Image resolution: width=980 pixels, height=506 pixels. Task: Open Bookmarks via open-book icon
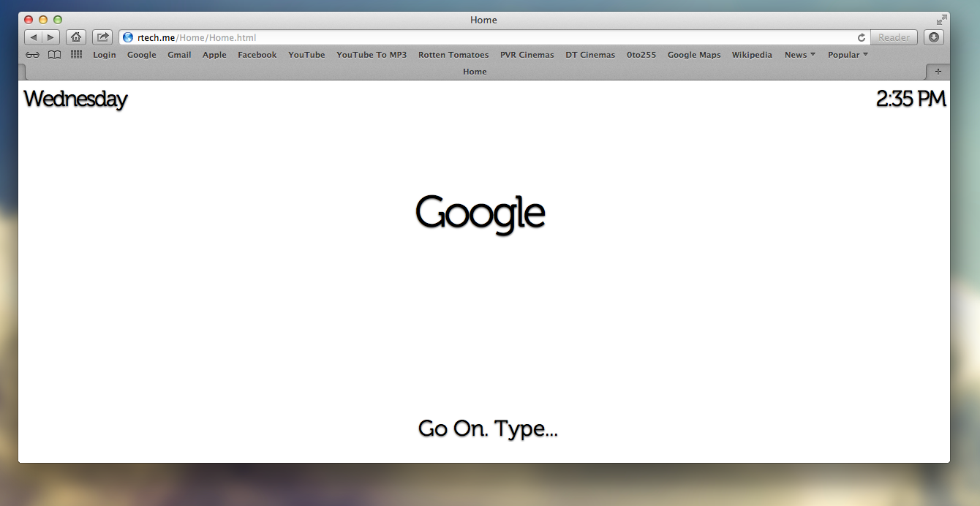tap(54, 55)
